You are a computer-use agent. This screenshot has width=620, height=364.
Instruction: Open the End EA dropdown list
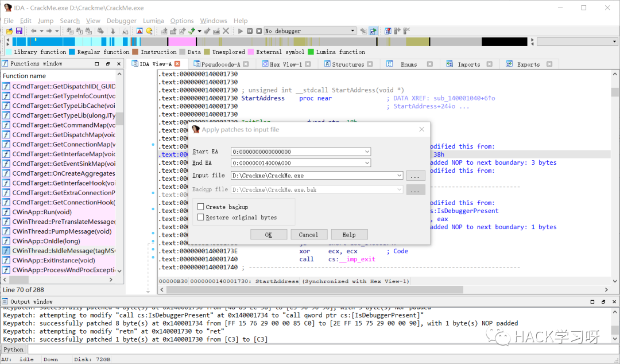(x=367, y=163)
